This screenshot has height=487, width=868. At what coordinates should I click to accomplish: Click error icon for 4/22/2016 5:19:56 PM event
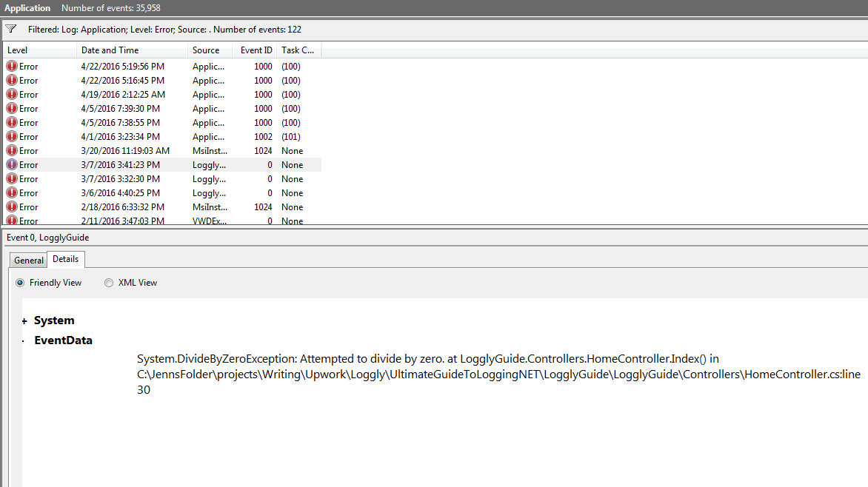pos(12,67)
